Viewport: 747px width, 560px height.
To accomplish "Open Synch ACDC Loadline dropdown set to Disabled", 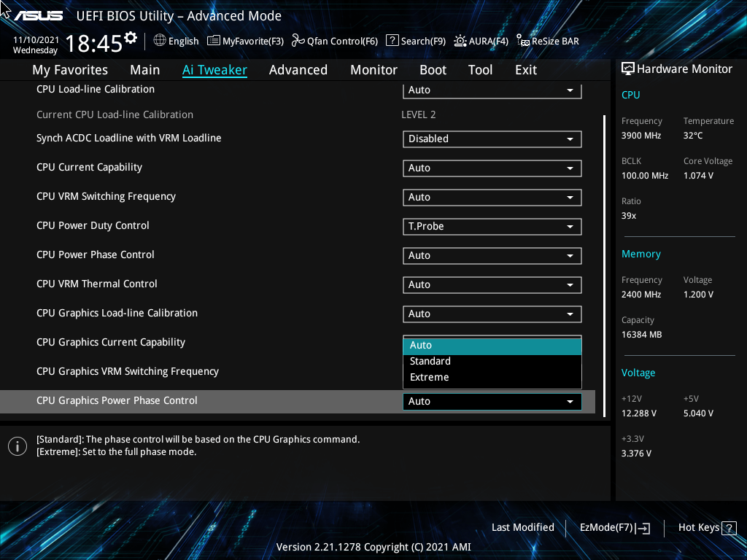I will point(492,139).
